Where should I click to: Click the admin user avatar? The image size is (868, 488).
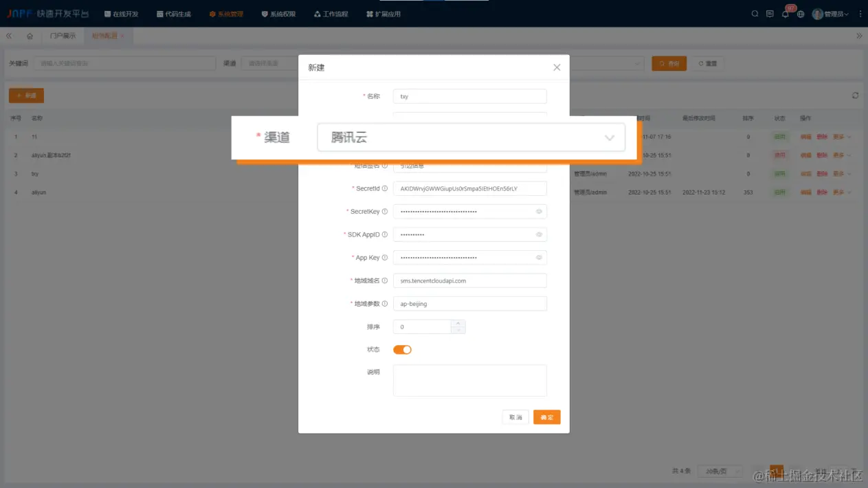817,14
